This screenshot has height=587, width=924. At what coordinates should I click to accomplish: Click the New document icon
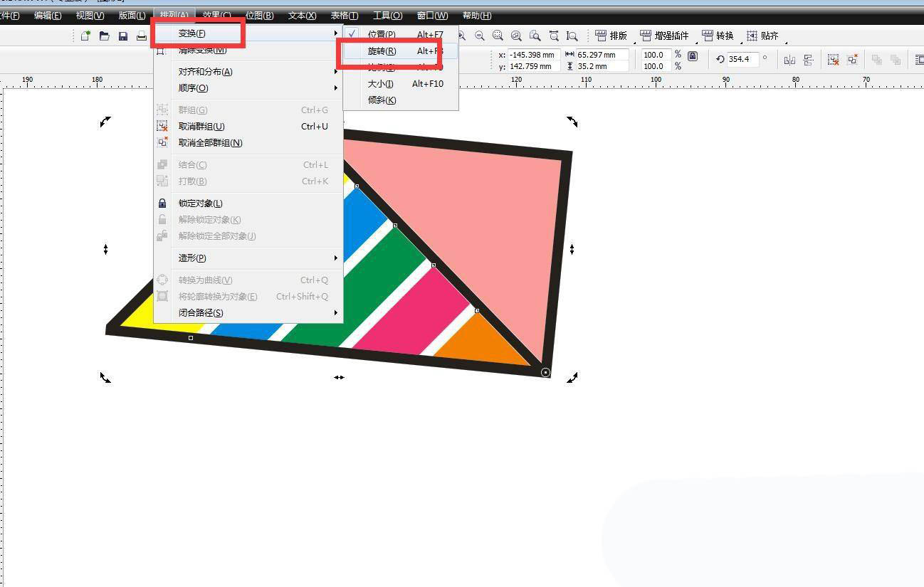pos(85,36)
